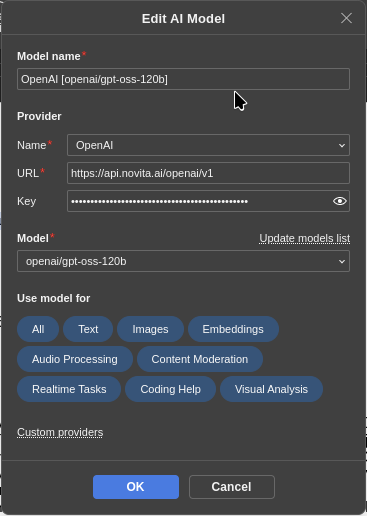Close the Edit AI Model dialog
The image size is (367, 516).
[346, 18]
